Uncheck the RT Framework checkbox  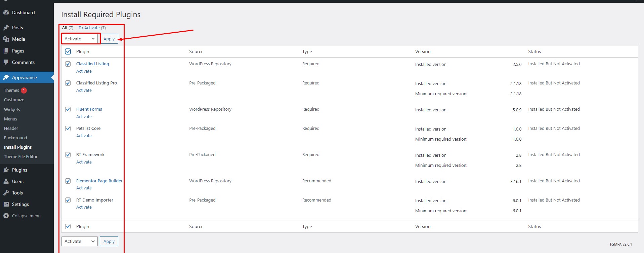coord(68,155)
